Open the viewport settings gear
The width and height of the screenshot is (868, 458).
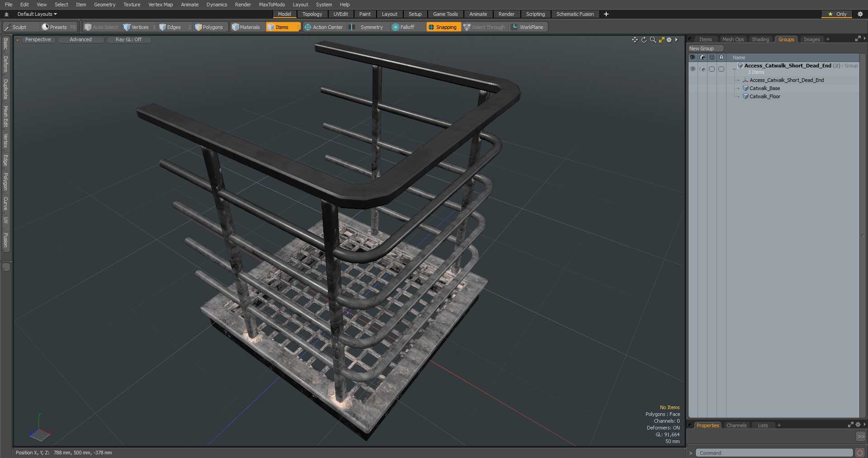pos(669,40)
